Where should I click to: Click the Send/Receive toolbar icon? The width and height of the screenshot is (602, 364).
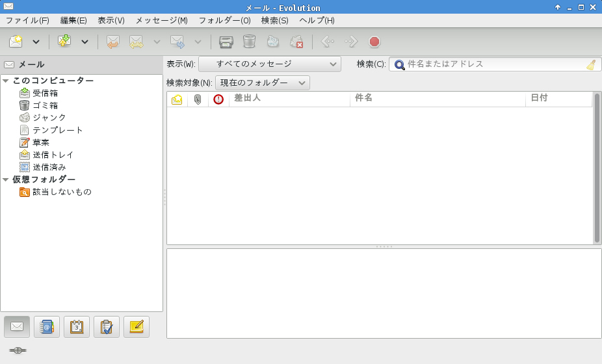tap(64, 42)
